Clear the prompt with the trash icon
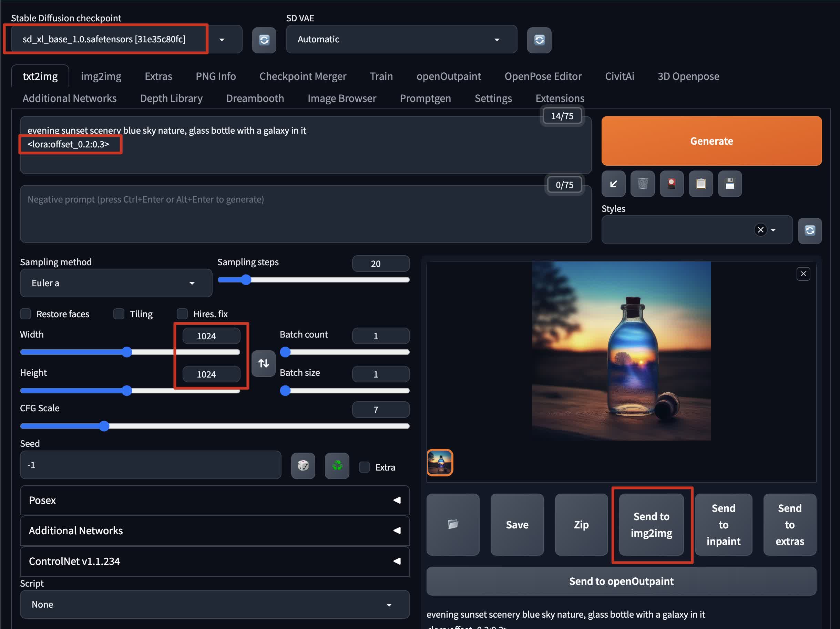The height and width of the screenshot is (629, 840). coord(642,184)
